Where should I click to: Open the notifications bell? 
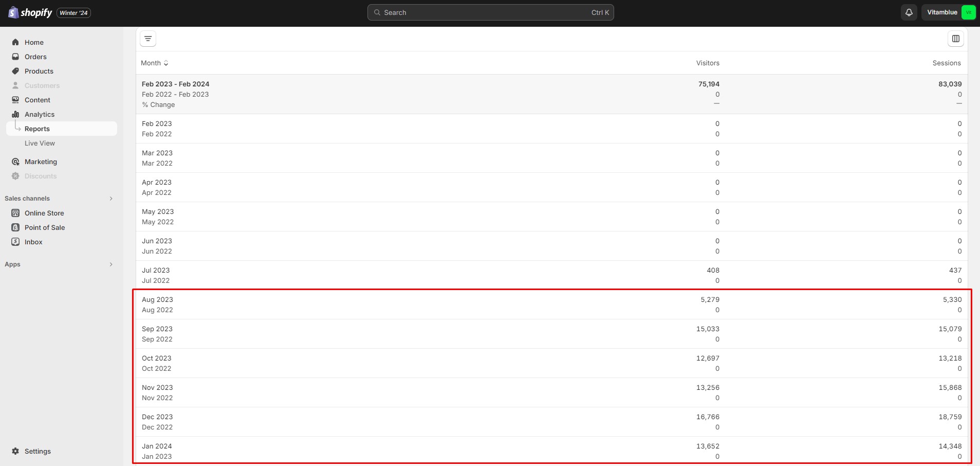pyautogui.click(x=909, y=12)
